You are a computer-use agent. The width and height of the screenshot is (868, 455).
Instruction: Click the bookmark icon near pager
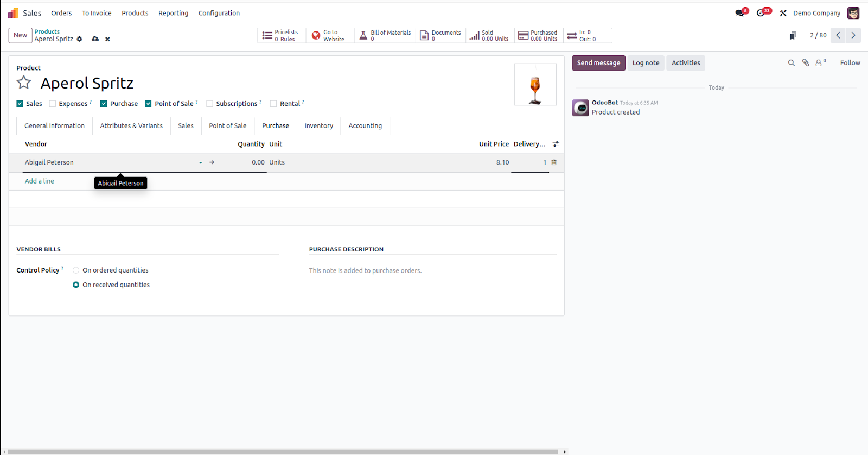tap(793, 36)
